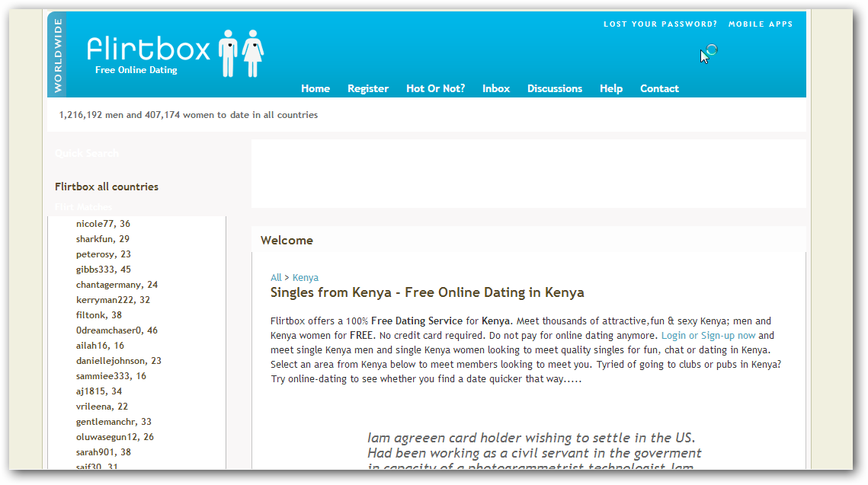Open profile 0dreamchaser0, 46
Image resolution: width=868 pixels, height=485 pixels.
[117, 330]
